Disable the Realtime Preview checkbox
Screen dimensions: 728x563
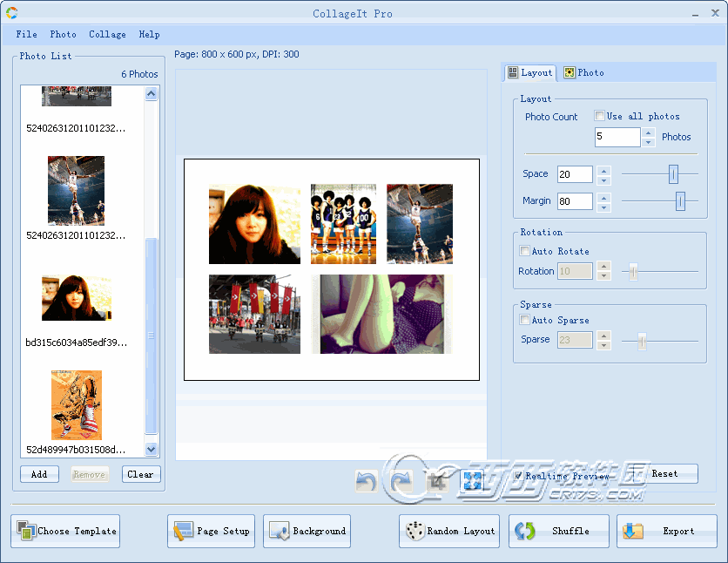coord(519,476)
